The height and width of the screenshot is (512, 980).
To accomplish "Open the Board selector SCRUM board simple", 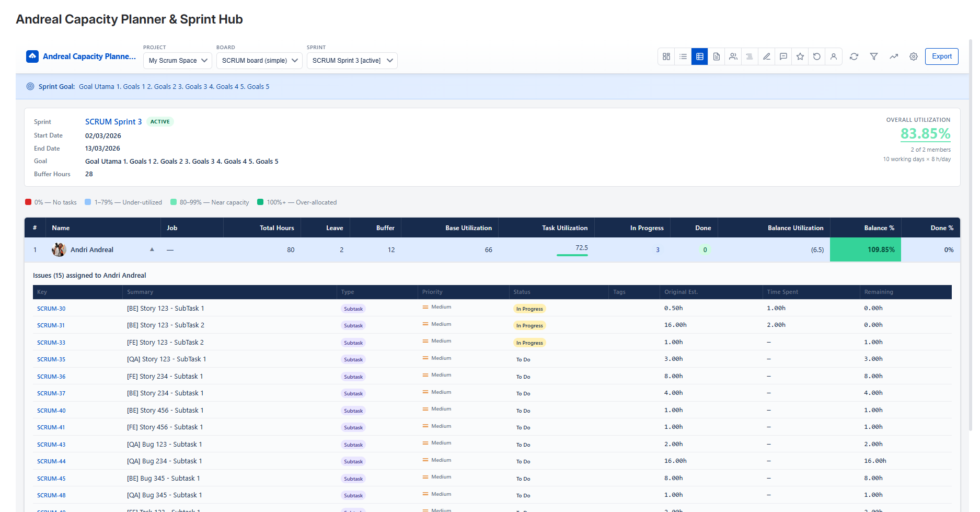I will click(x=259, y=60).
